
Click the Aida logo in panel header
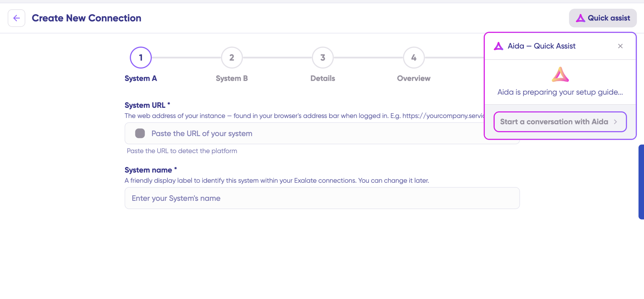(498, 46)
